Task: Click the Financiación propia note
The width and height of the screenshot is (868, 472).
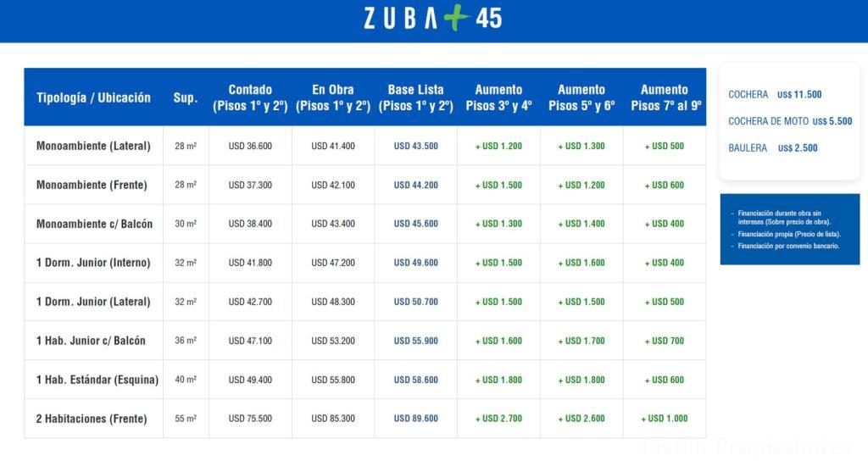Action: [x=789, y=234]
